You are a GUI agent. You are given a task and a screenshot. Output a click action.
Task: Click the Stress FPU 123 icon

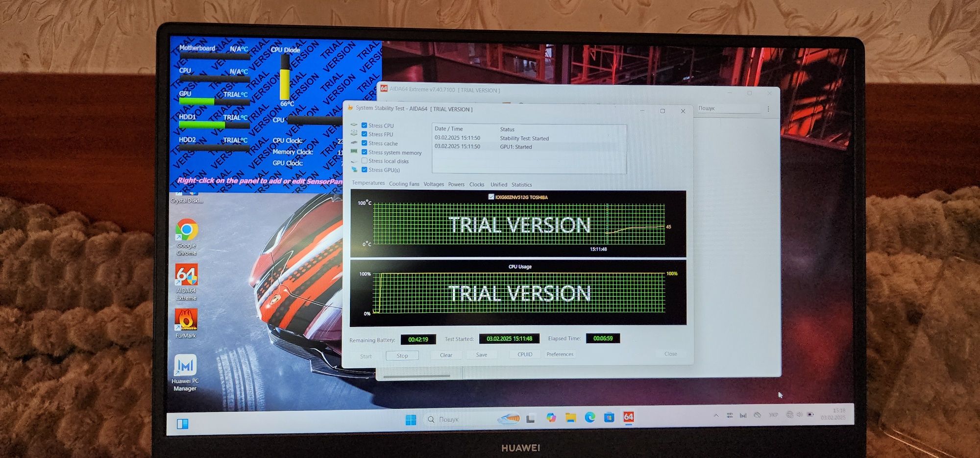coord(354,133)
